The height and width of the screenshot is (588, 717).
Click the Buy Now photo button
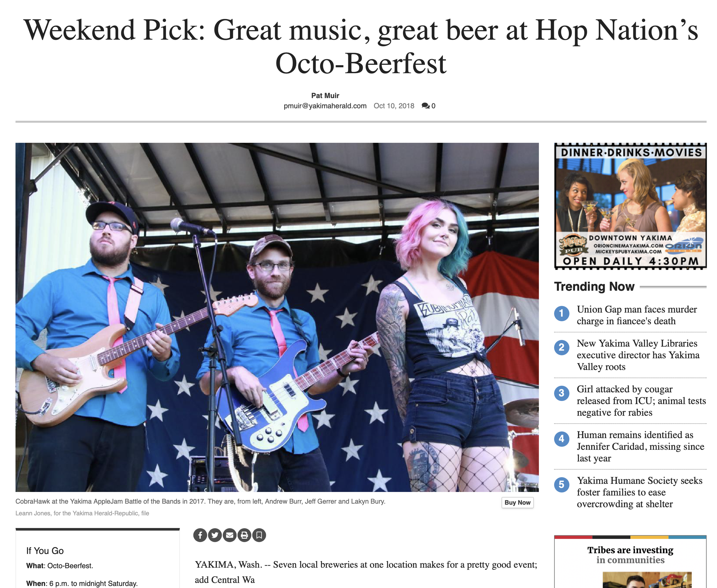click(517, 502)
